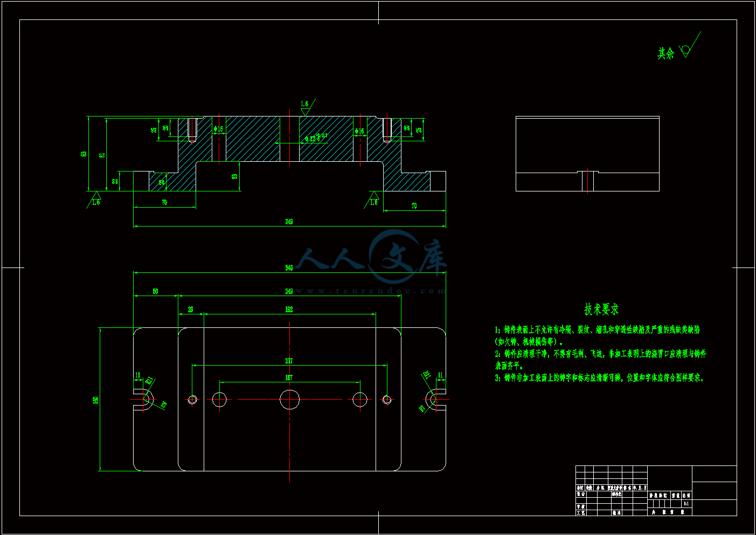Click the "217" hole spacing dimension

click(x=289, y=361)
